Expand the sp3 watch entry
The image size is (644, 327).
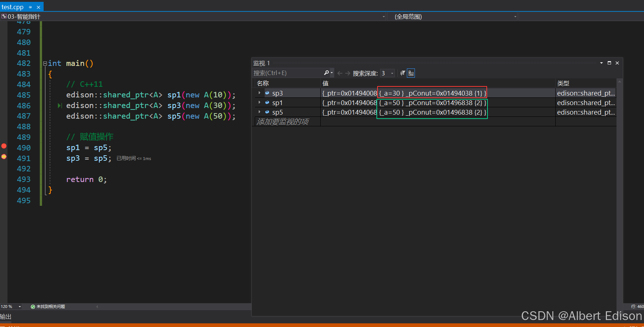pyautogui.click(x=260, y=93)
